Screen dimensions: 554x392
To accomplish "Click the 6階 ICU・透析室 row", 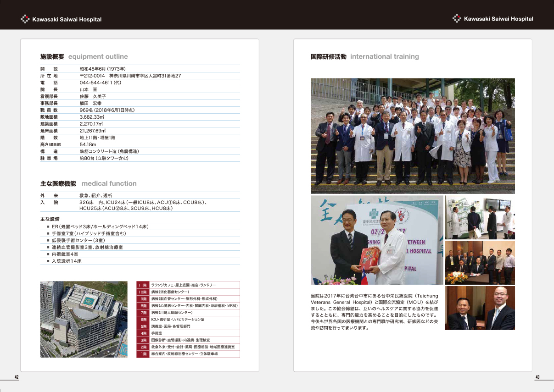I will (188, 320).
